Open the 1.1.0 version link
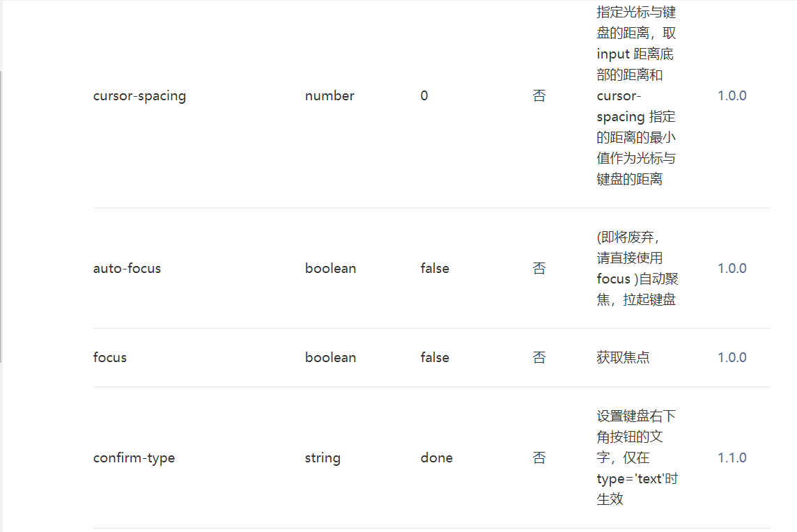 tap(732, 457)
